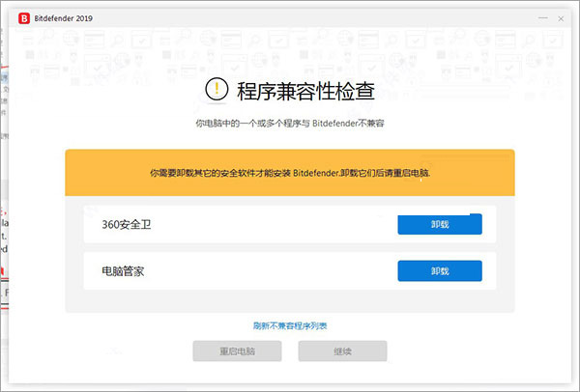580x392 pixels.
Task: Click the yellow exclamation warning icon
Action: [x=217, y=90]
